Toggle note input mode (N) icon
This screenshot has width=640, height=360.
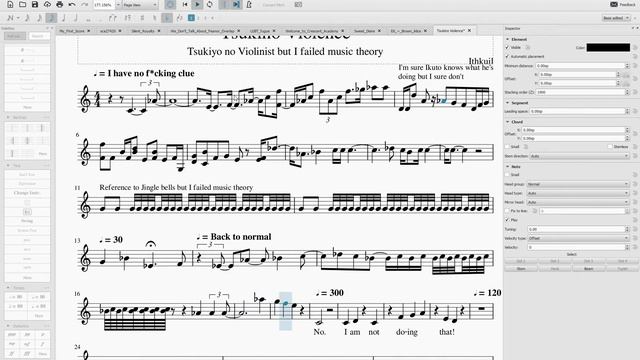tap(10, 18)
